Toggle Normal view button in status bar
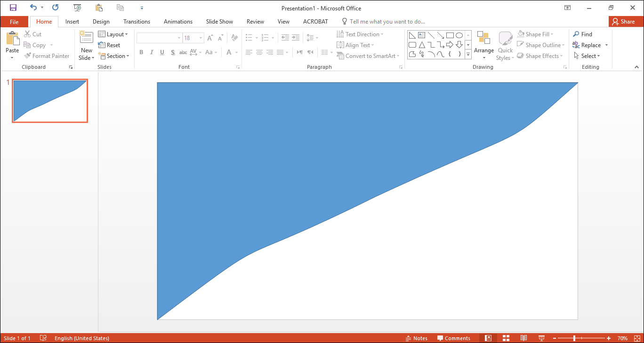The width and height of the screenshot is (644, 343). [x=488, y=338]
